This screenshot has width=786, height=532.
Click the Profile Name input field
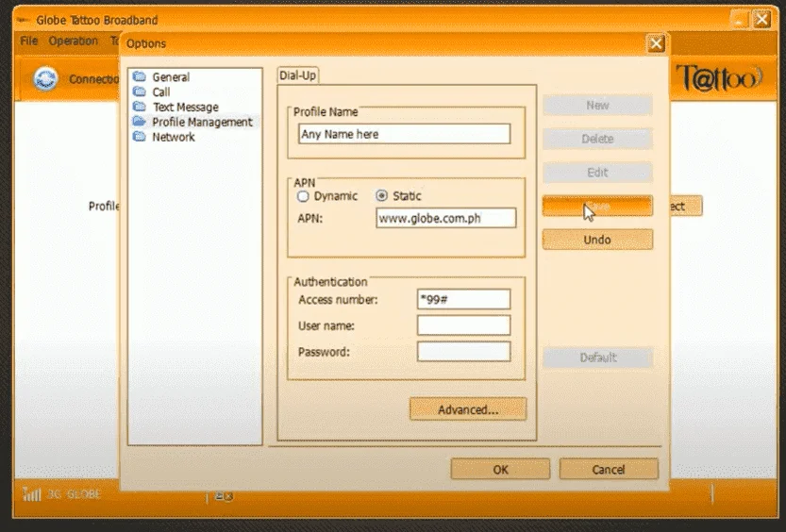(405, 134)
